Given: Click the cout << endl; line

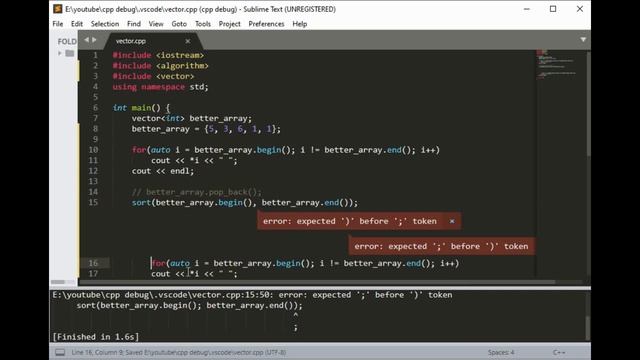Looking at the screenshot, I should [x=163, y=171].
